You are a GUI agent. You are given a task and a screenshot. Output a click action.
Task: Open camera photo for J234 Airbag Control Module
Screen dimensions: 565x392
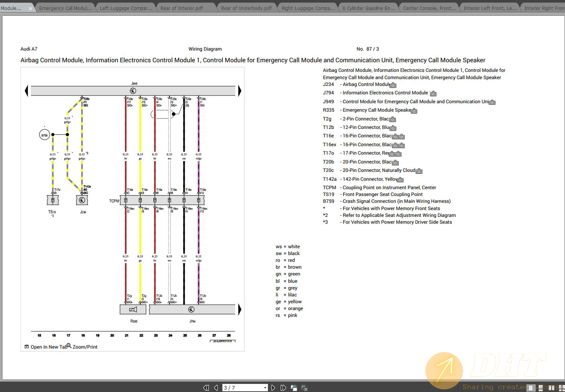click(393, 85)
